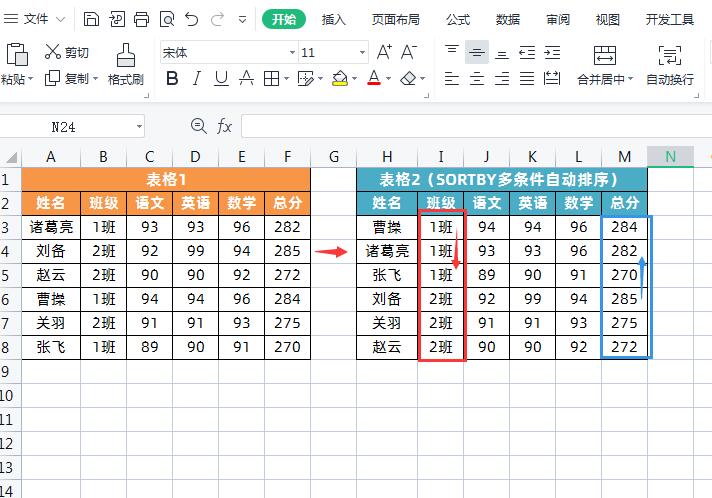The image size is (712, 498).
Task: Toggle middle vertical alignment
Action: pos(476,52)
